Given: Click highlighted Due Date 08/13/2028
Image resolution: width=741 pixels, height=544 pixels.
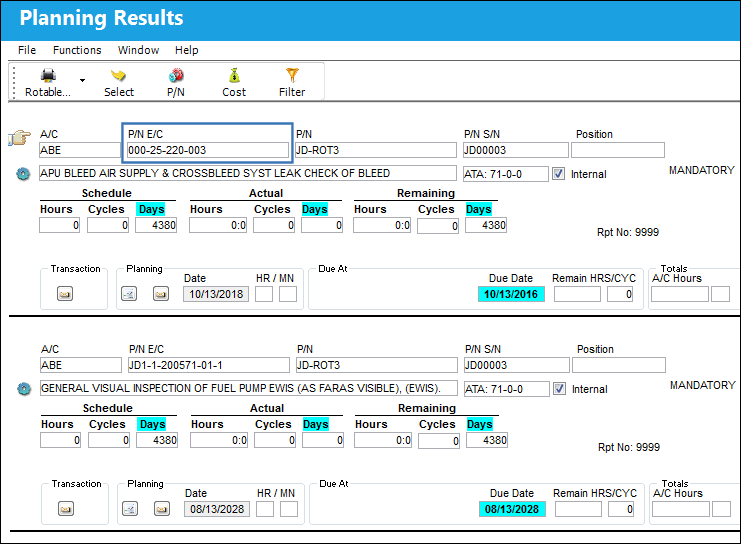Looking at the screenshot, I should click(512, 509).
